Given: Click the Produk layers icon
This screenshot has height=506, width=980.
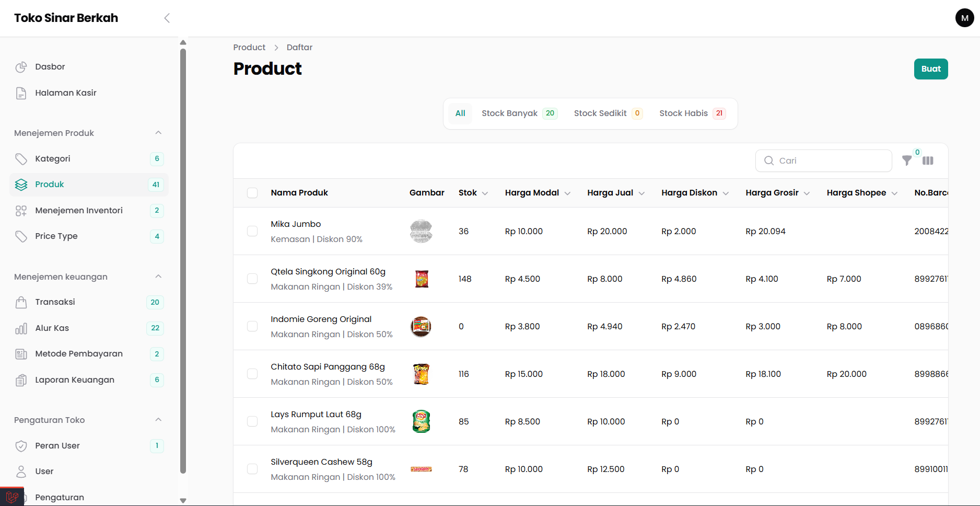Looking at the screenshot, I should pyautogui.click(x=21, y=185).
